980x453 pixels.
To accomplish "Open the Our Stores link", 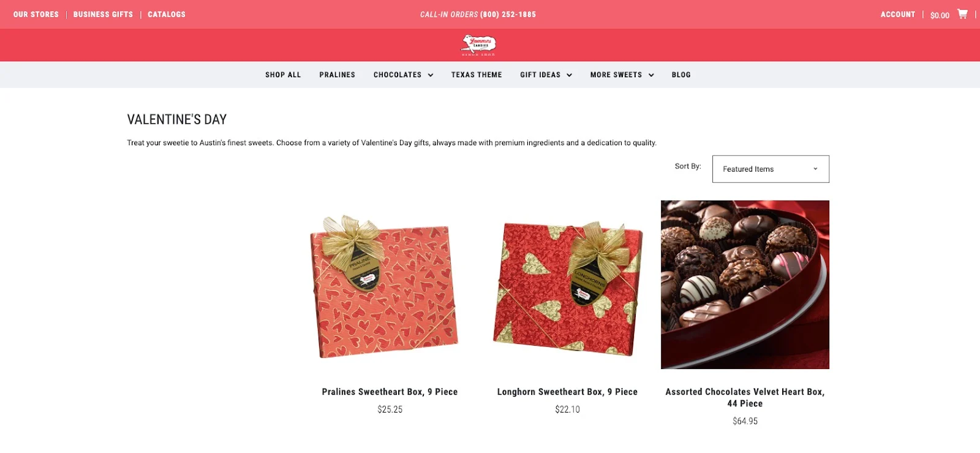I will pos(36,14).
